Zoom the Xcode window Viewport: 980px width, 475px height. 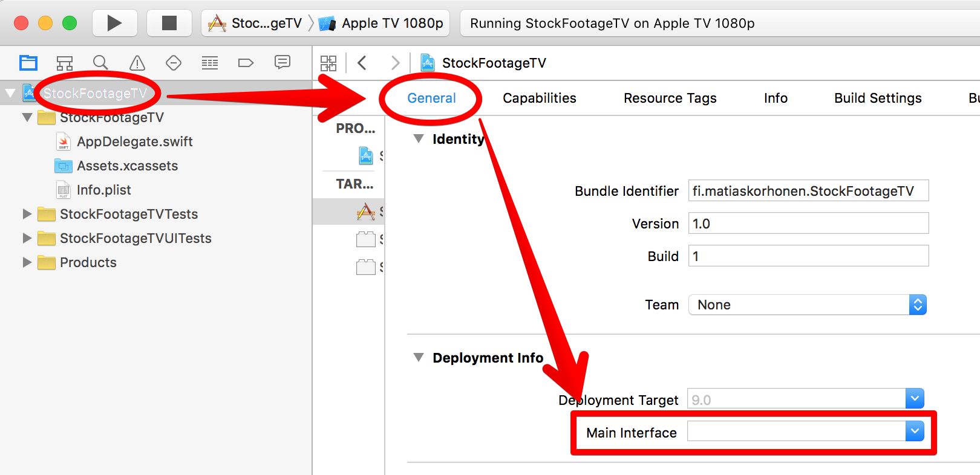click(70, 23)
